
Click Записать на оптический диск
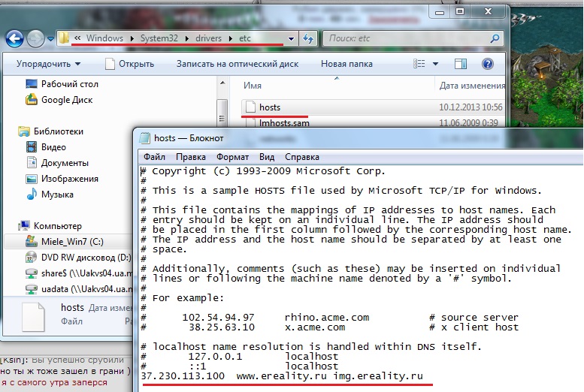(238, 64)
